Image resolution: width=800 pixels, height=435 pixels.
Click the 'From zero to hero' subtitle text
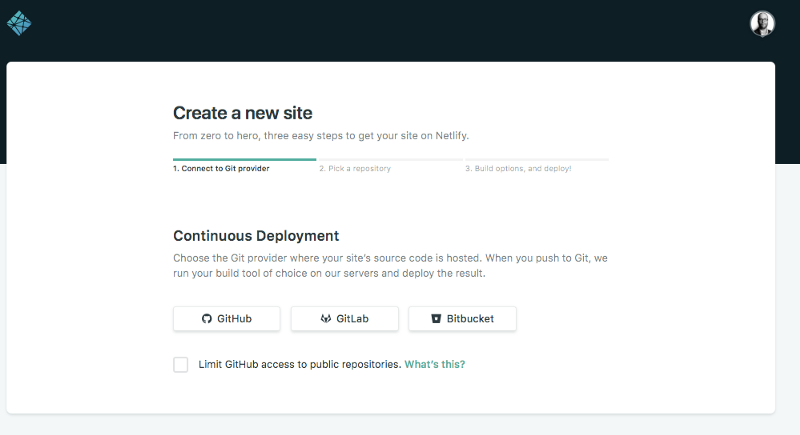(x=320, y=136)
